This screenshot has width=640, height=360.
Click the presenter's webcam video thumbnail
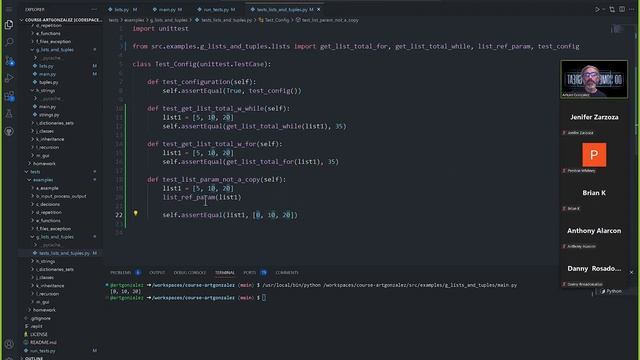594,79
